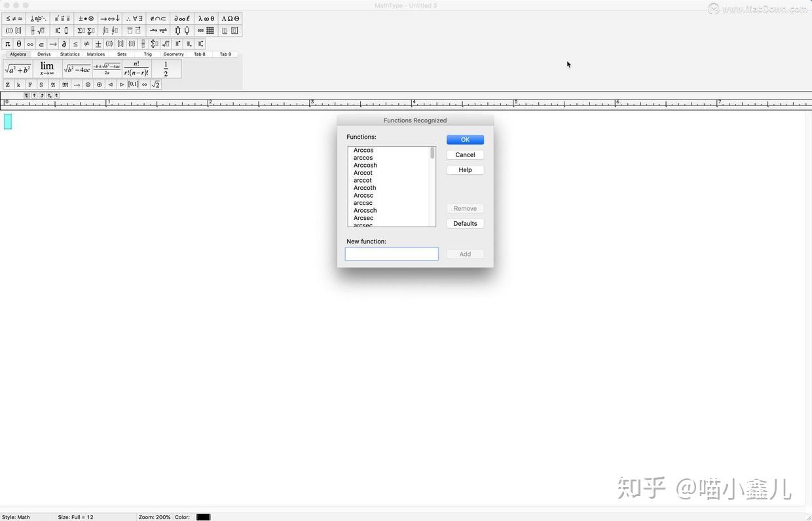Image resolution: width=812 pixels, height=521 pixels.
Task: Open the arrow symbols palette
Action: (x=109, y=18)
